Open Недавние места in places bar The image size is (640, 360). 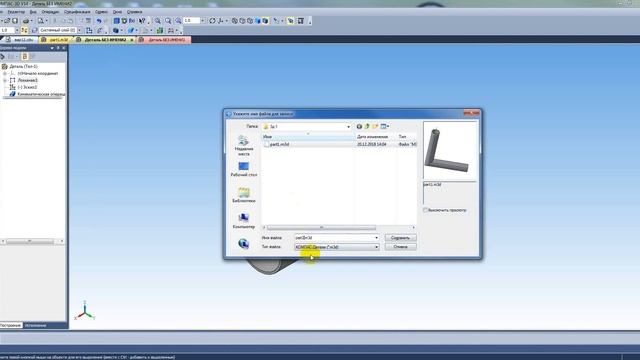244,146
